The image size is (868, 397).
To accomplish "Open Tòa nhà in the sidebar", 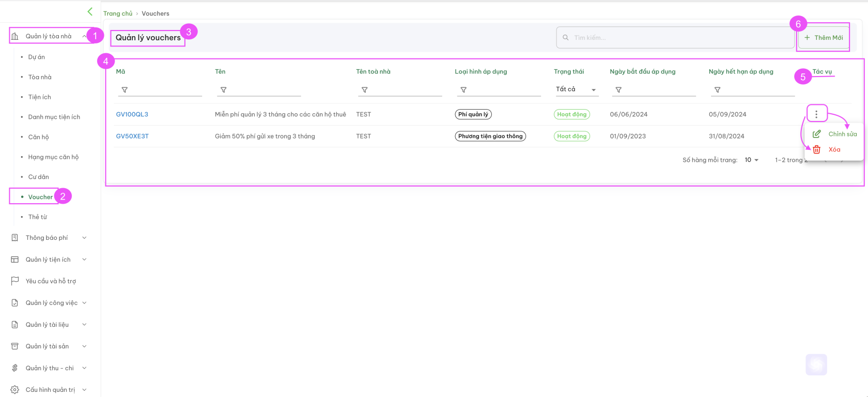I will point(40,77).
